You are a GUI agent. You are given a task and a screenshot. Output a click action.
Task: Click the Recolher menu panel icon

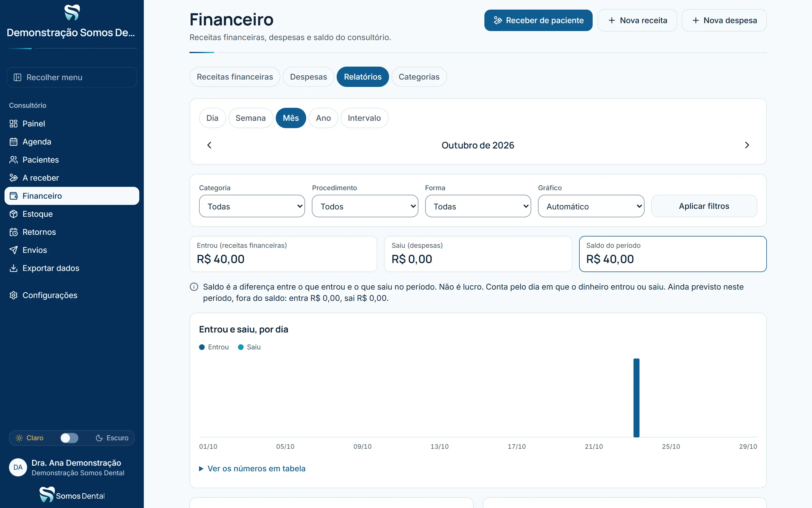(x=17, y=77)
